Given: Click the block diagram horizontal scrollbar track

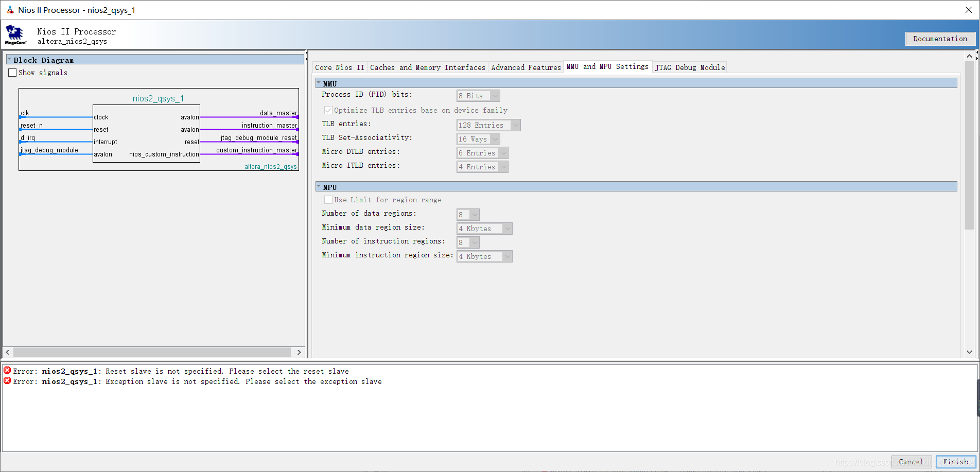Looking at the screenshot, I should click(x=152, y=352).
